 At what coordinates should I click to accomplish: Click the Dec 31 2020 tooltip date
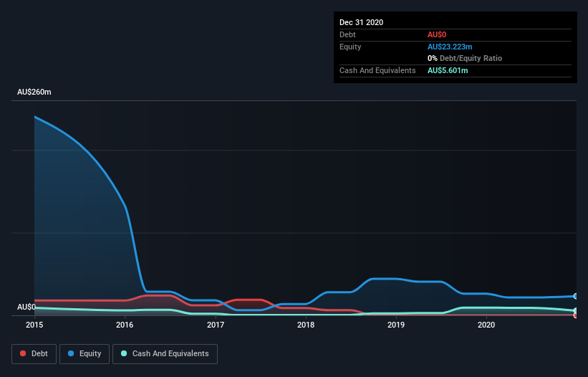click(x=361, y=22)
